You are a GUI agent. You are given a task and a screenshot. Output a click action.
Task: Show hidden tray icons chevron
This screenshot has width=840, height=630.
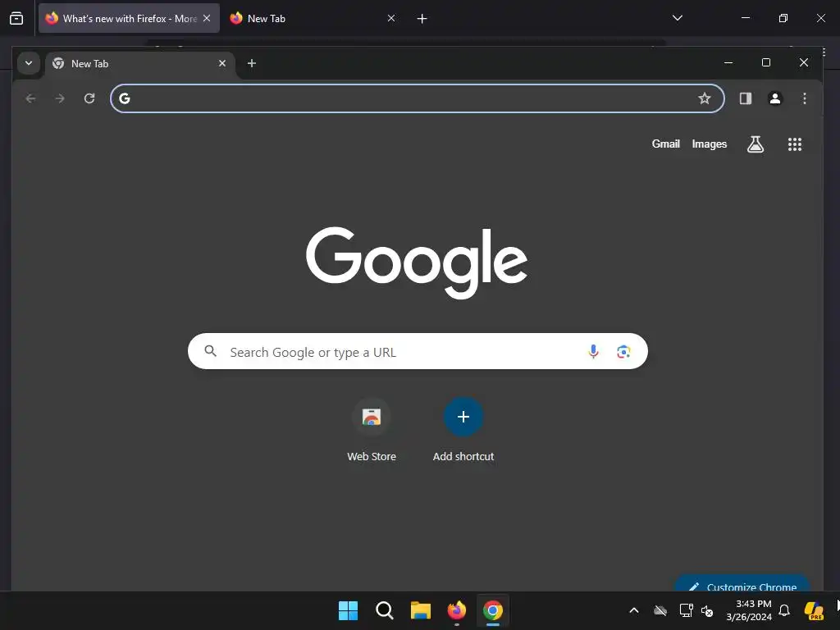(634, 610)
